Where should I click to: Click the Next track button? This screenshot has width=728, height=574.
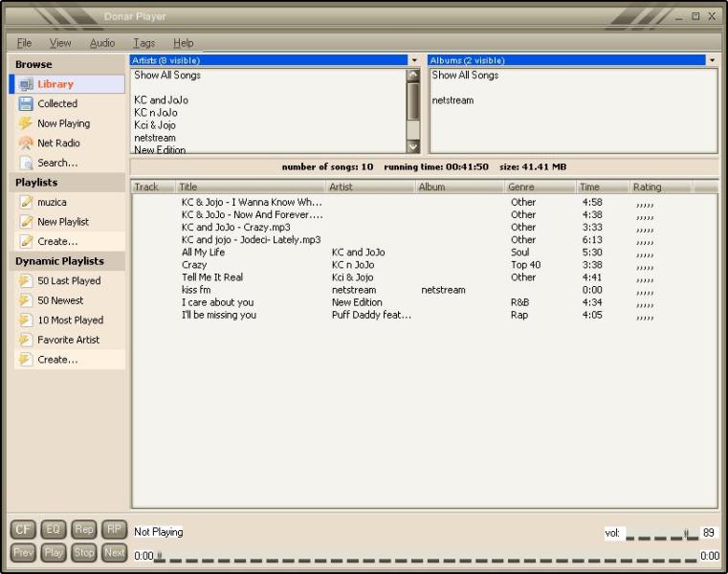(115, 552)
